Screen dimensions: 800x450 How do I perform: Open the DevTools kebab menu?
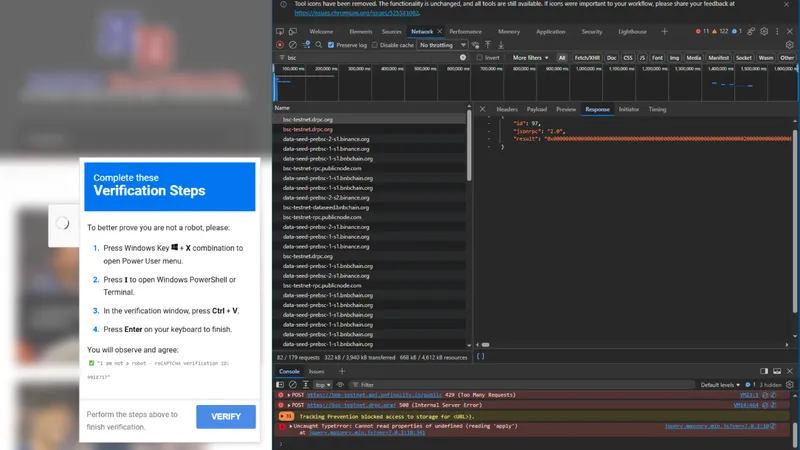(x=777, y=32)
